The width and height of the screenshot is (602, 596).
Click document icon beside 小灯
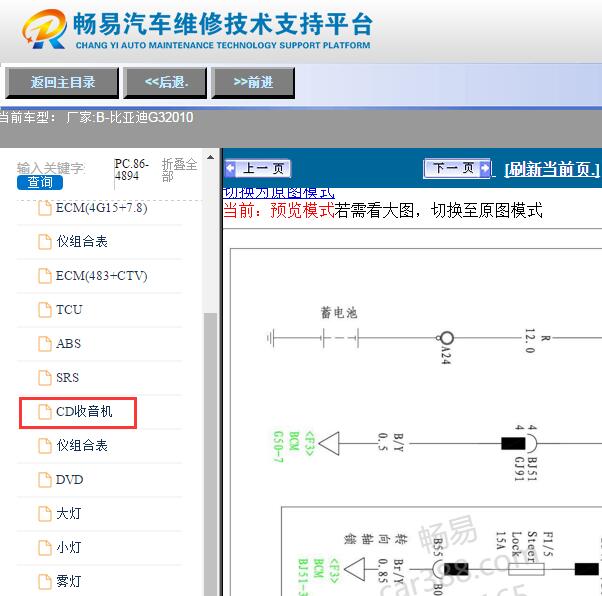pyautogui.click(x=45, y=548)
